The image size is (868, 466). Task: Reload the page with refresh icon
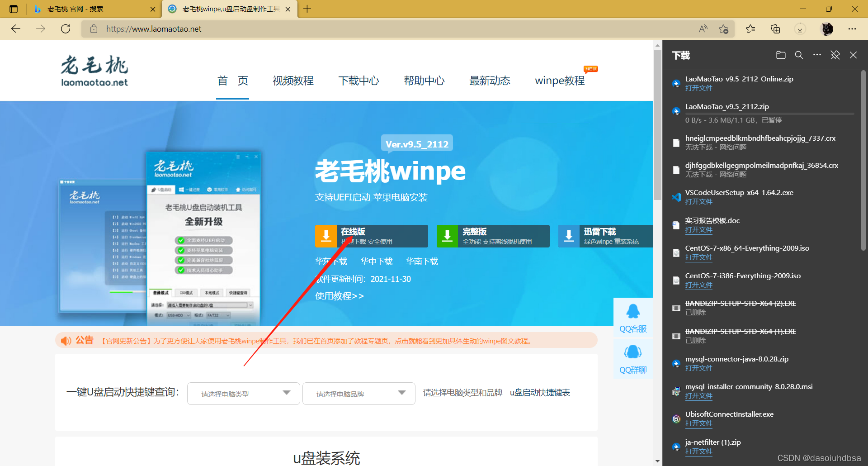click(66, 29)
